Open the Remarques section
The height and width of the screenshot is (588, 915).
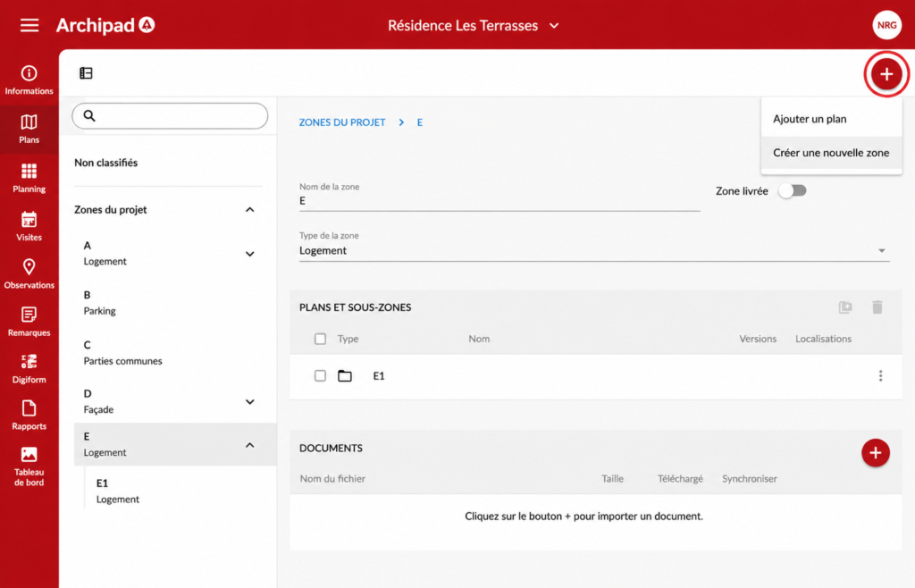[29, 322]
